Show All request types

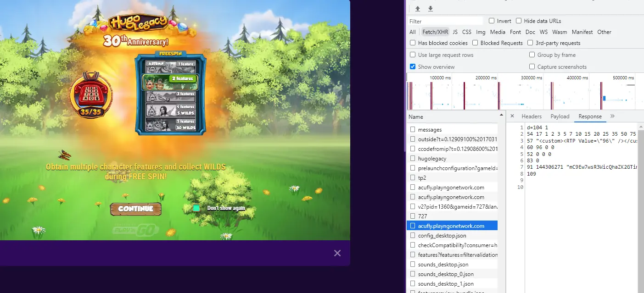click(x=413, y=32)
